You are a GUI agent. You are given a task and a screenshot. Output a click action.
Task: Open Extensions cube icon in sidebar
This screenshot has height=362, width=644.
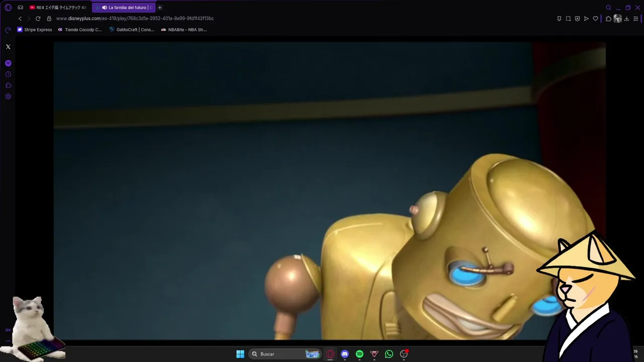point(8,85)
